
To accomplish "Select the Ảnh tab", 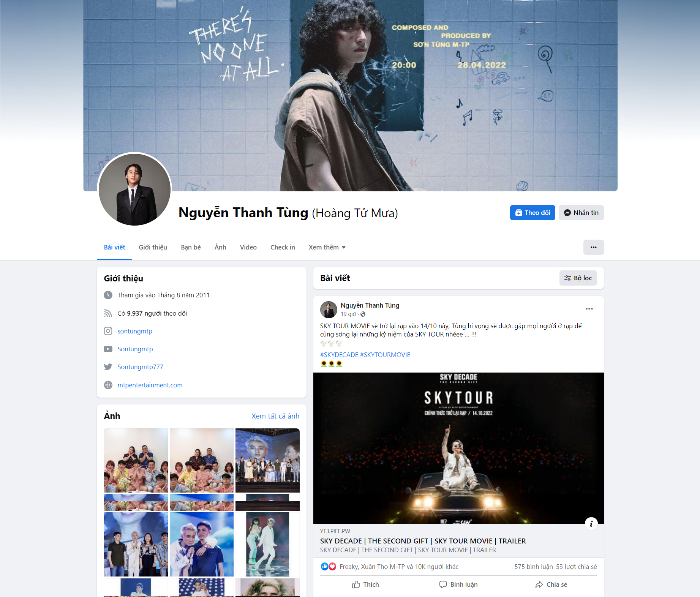I will coord(220,247).
